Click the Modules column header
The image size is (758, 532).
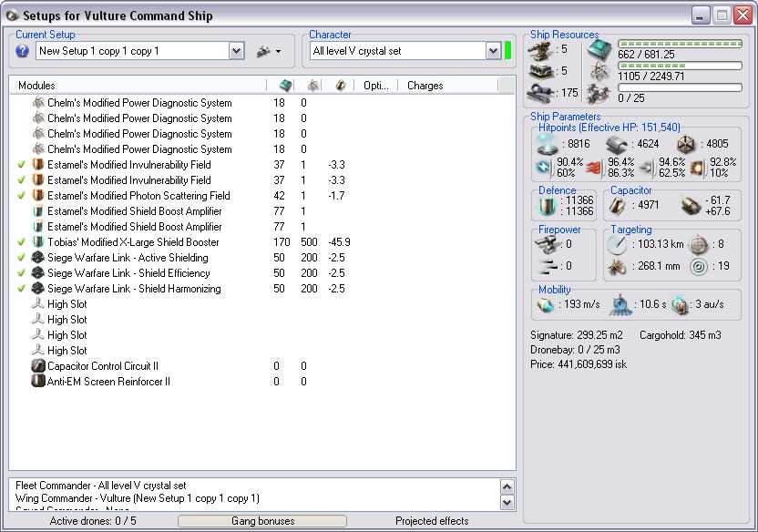click(x=138, y=86)
